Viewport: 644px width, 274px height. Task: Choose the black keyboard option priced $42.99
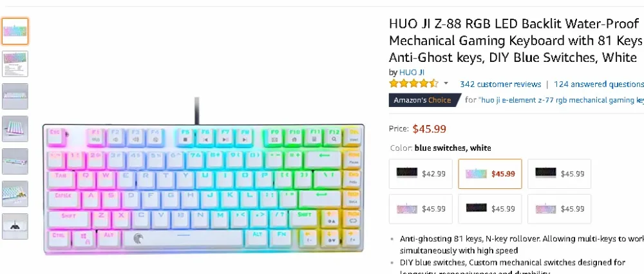tap(421, 173)
